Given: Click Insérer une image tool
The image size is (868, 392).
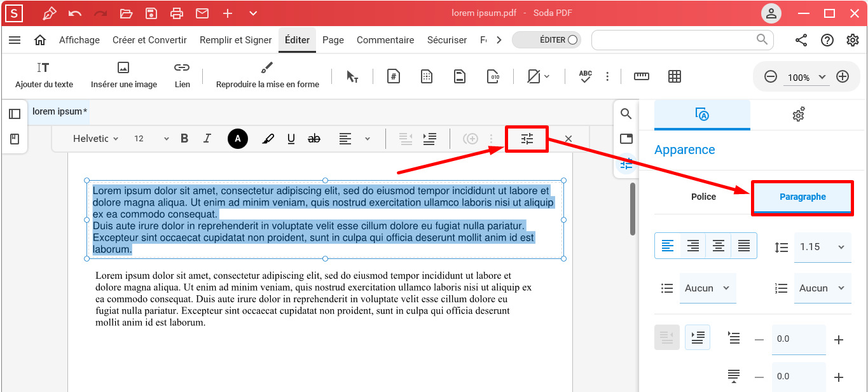Looking at the screenshot, I should [x=124, y=76].
